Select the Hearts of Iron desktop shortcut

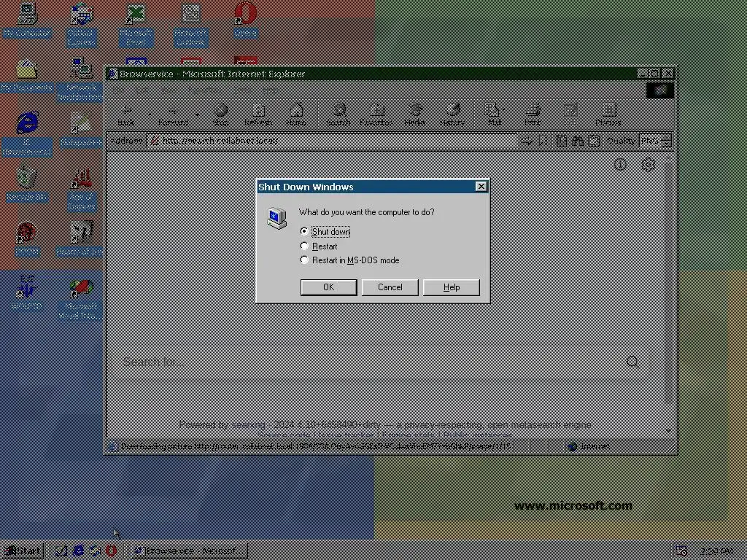[x=81, y=239]
